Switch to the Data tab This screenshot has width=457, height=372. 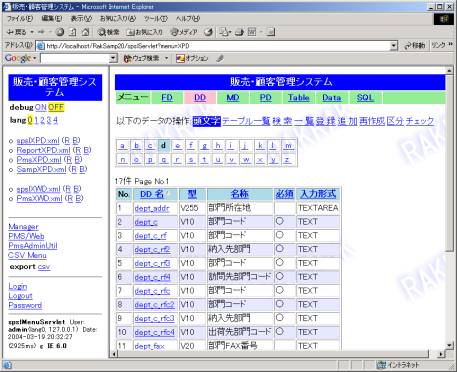tap(332, 98)
